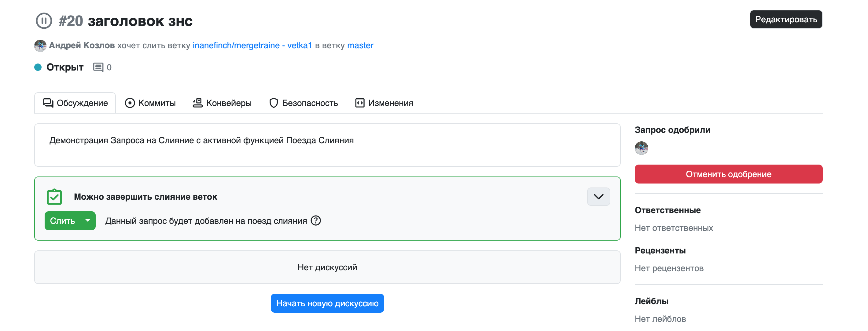868x331 pixels.
Task: Click the Рецензенты heading
Action: tap(660, 250)
